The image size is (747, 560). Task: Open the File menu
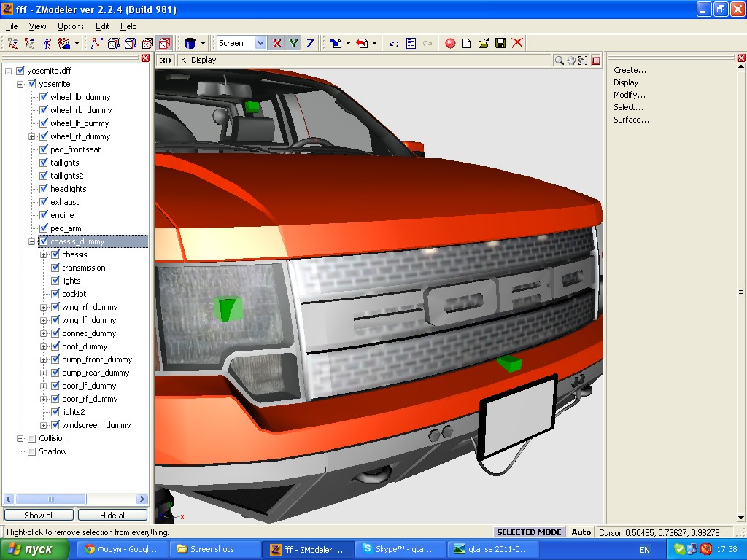click(12, 26)
